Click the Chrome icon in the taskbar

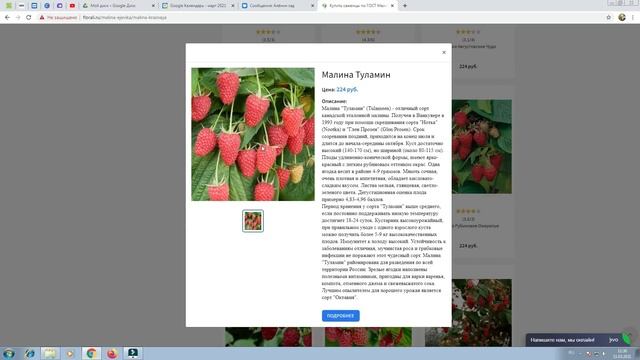(x=91, y=353)
